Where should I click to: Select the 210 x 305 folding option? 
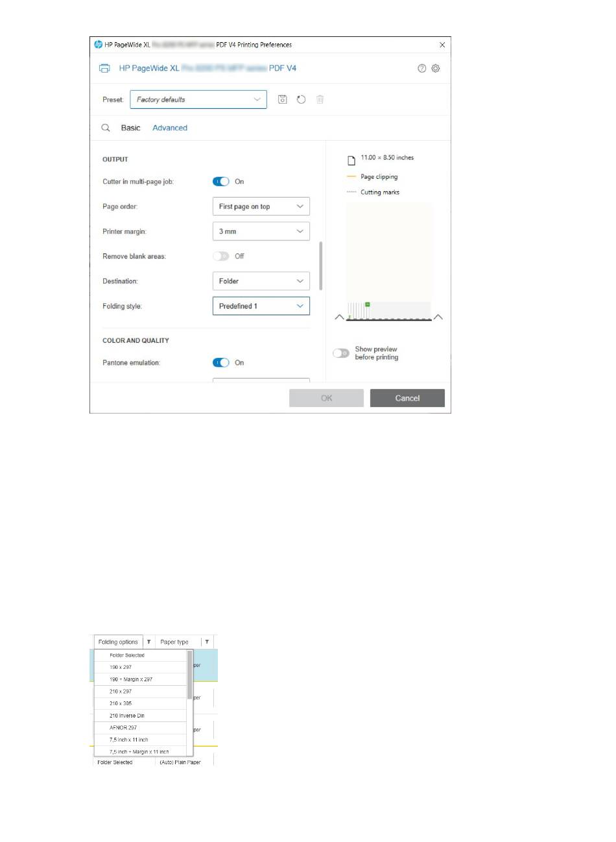141,703
